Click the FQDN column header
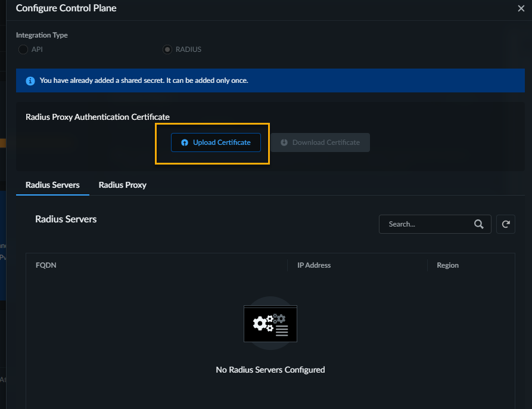The height and width of the screenshot is (409, 532). (46, 265)
